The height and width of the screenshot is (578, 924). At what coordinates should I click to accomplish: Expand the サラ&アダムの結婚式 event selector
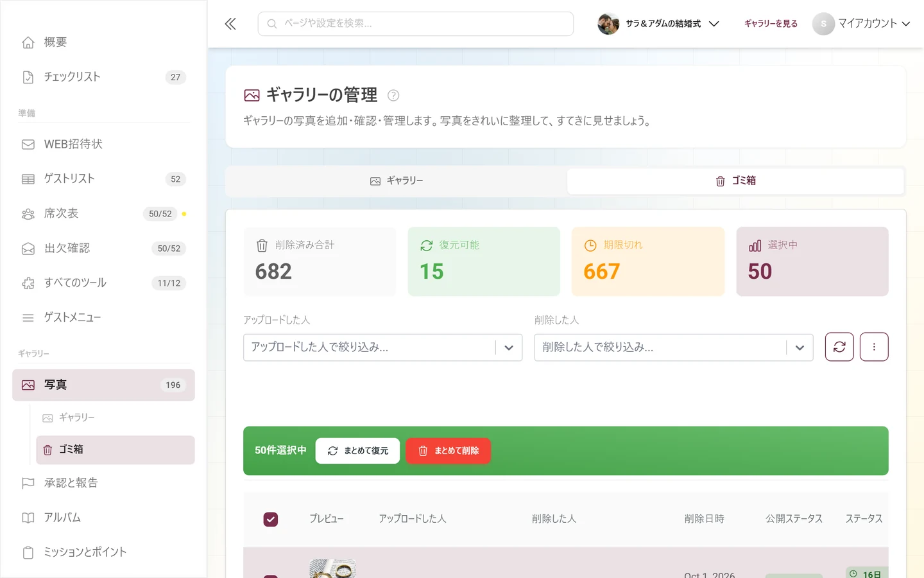(x=658, y=24)
